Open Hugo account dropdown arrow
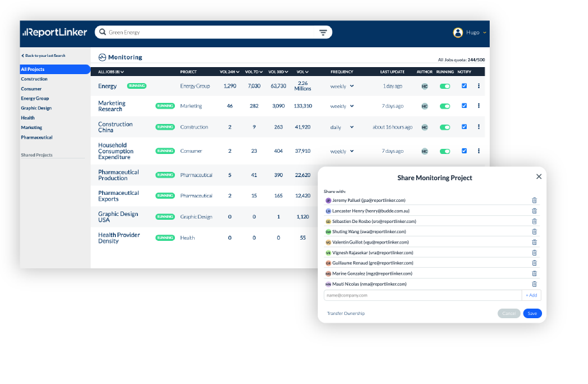Screen dimensions: 588x384 485,33
